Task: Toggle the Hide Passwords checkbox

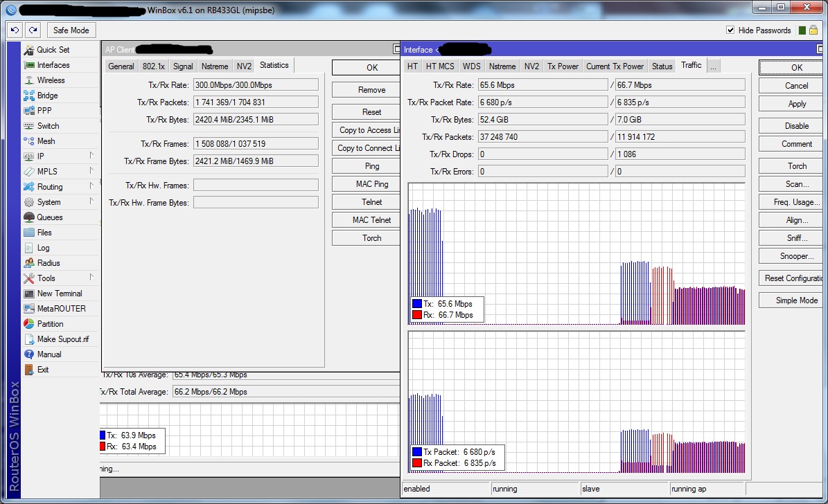Action: coord(730,30)
